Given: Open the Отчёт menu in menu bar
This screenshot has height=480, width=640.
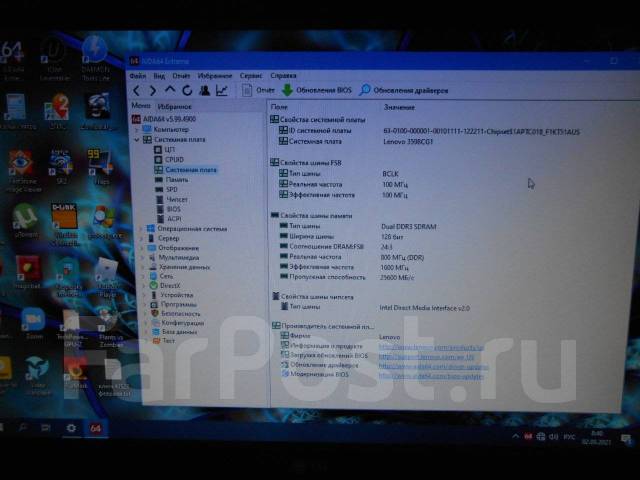Looking at the screenshot, I should click(181, 76).
